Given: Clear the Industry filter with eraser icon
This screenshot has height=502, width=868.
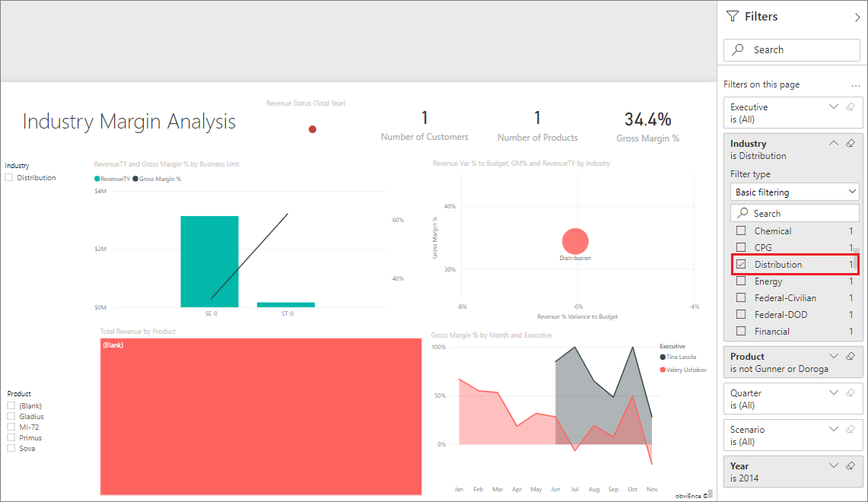Looking at the screenshot, I should [851, 143].
